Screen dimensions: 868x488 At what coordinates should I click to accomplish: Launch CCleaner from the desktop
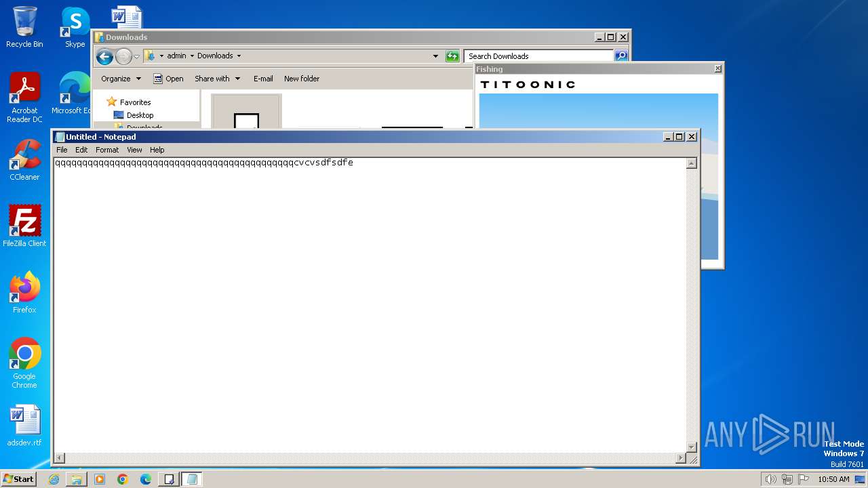tap(24, 160)
